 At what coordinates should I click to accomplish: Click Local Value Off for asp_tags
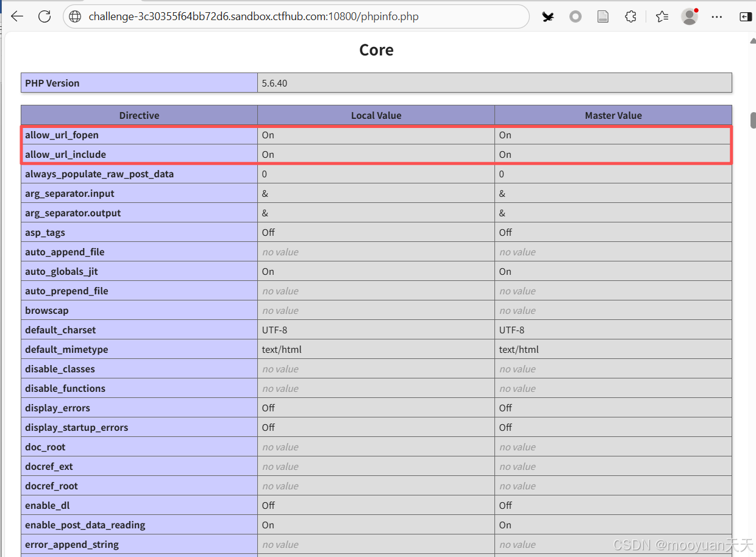(x=268, y=232)
